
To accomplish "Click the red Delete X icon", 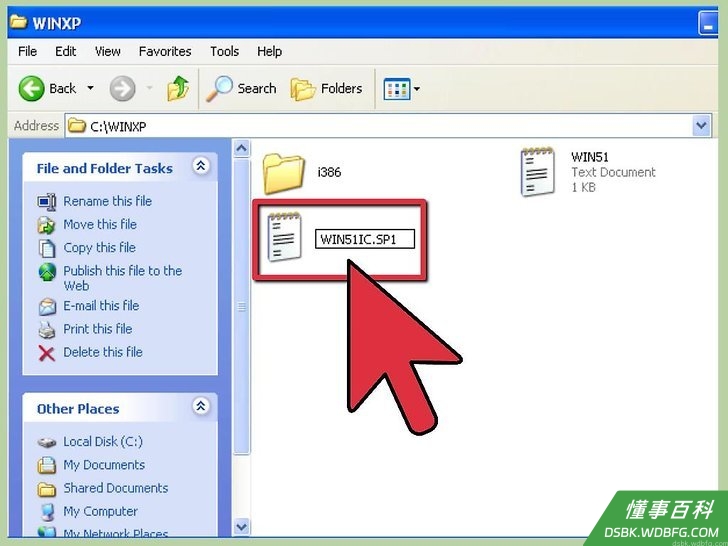I will pos(46,353).
